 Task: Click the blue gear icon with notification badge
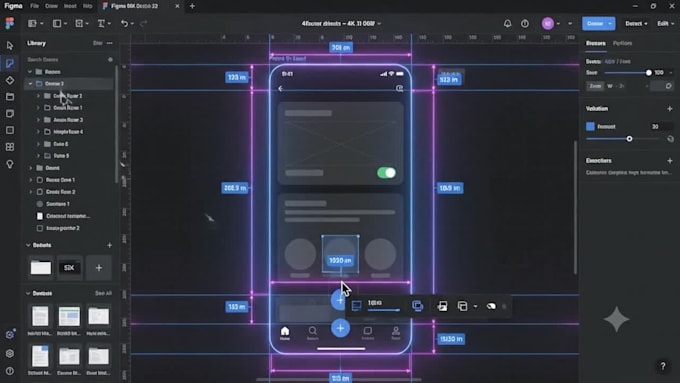tap(10, 334)
